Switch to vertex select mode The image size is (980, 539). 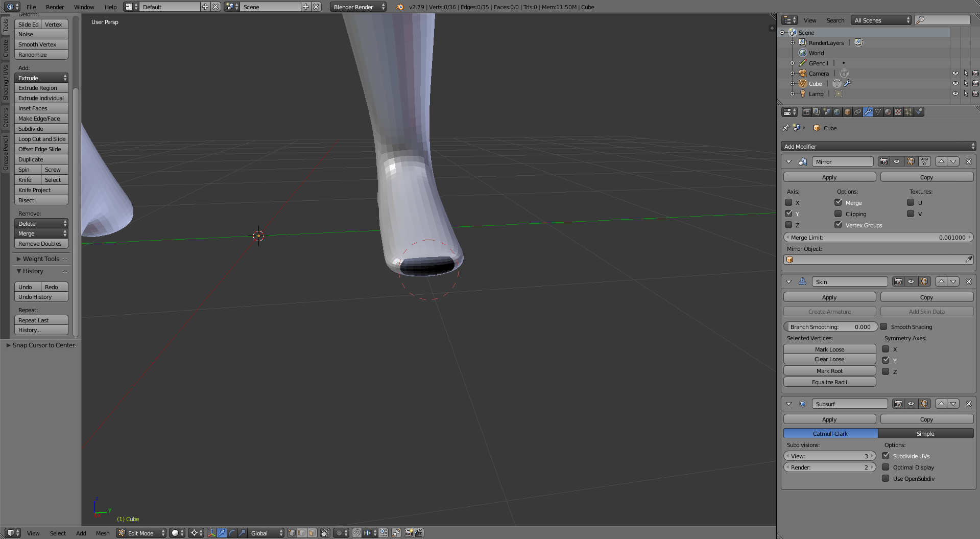(x=292, y=533)
